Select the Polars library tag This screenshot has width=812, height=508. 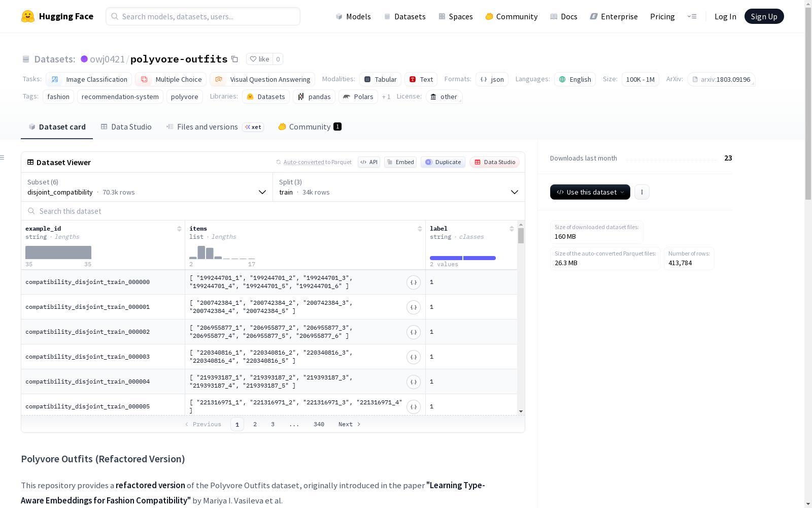pyautogui.click(x=358, y=97)
